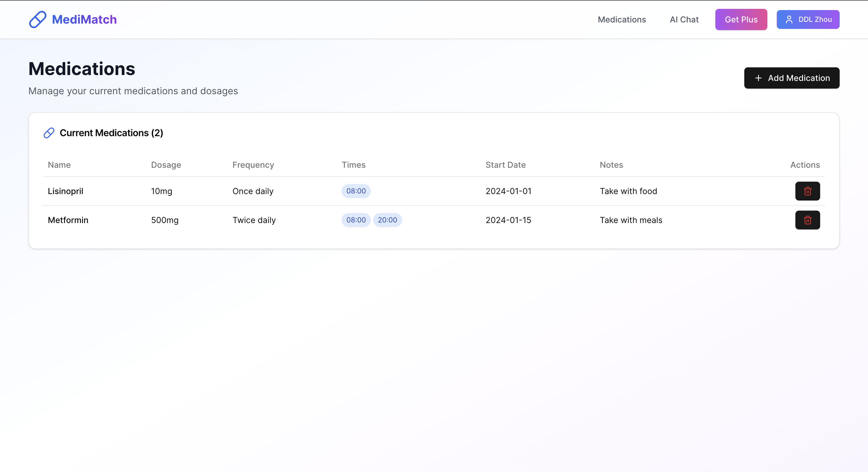Select Metformin's 08:00 time badge
This screenshot has width=868, height=472.
coord(356,220)
